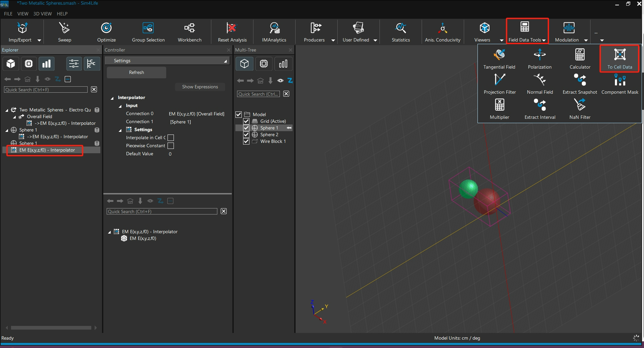The image size is (644, 348).
Task: Open the HELP menu
Action: pyautogui.click(x=62, y=14)
